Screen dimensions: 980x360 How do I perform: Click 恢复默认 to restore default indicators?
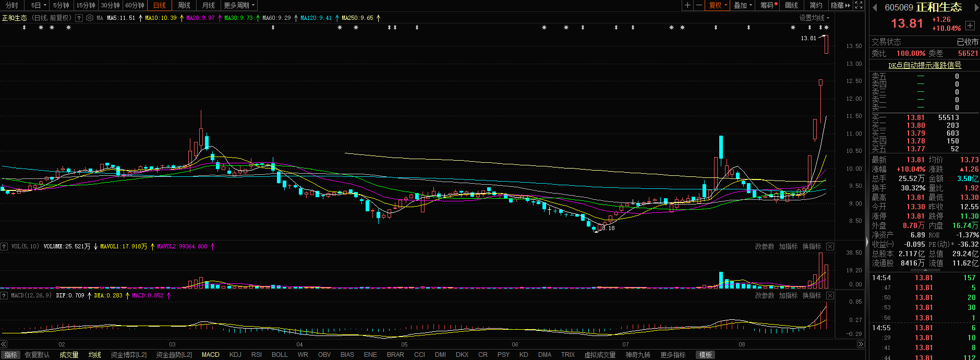pyautogui.click(x=37, y=355)
